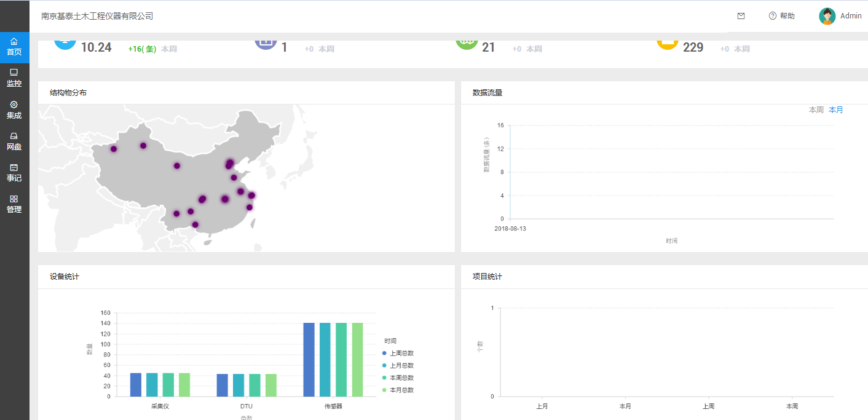Click the 帮助 help link
The height and width of the screenshot is (420, 868).
(787, 16)
